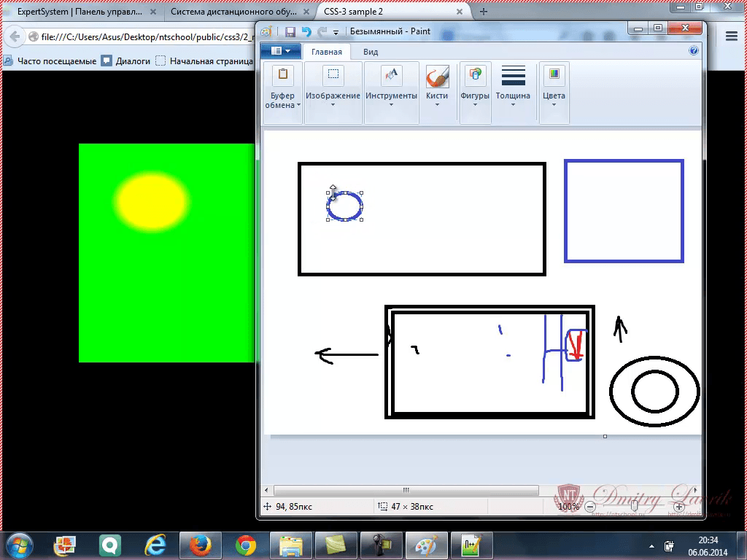Open the Часто посещаемые bookmark
747x560 pixels.
click(x=50, y=61)
